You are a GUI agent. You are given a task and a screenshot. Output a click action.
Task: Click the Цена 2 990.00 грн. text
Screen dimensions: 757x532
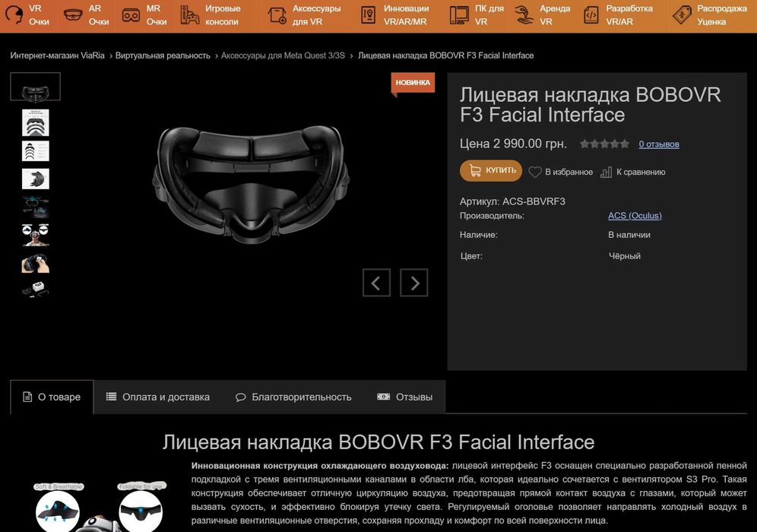[x=513, y=144]
